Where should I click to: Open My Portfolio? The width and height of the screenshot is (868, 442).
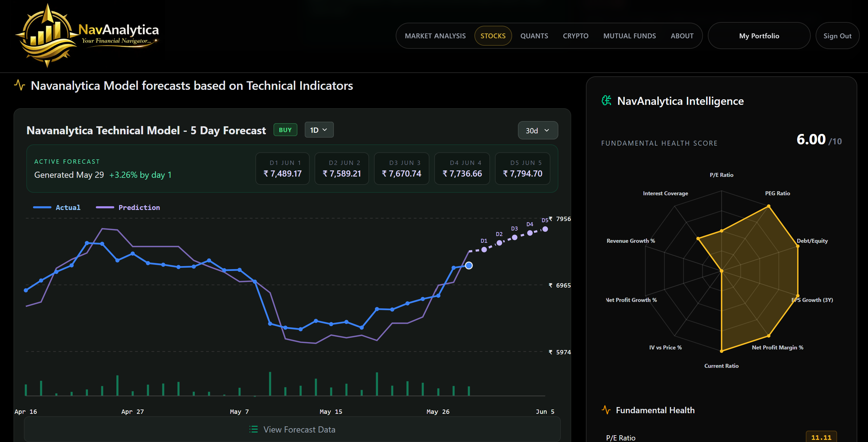[759, 36]
